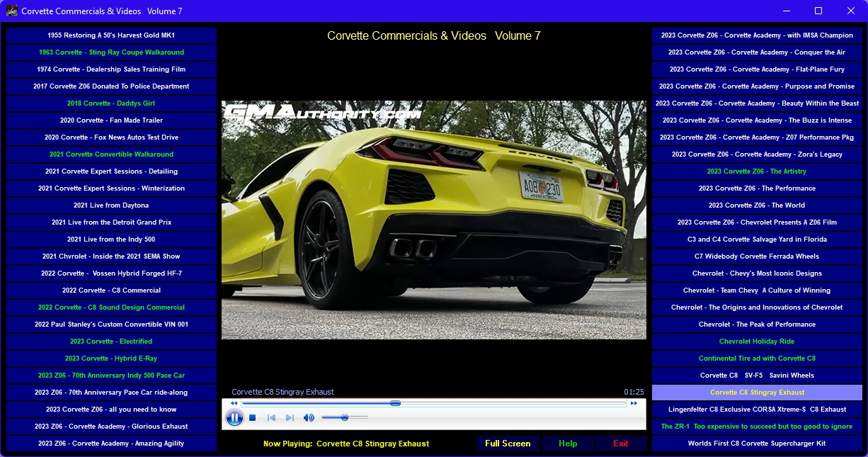
Task: Select Inside the 2021 SEMA Show video
Action: coord(111,256)
